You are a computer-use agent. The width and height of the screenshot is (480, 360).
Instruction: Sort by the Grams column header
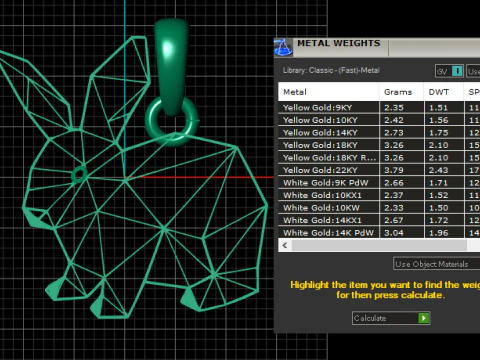401,92
